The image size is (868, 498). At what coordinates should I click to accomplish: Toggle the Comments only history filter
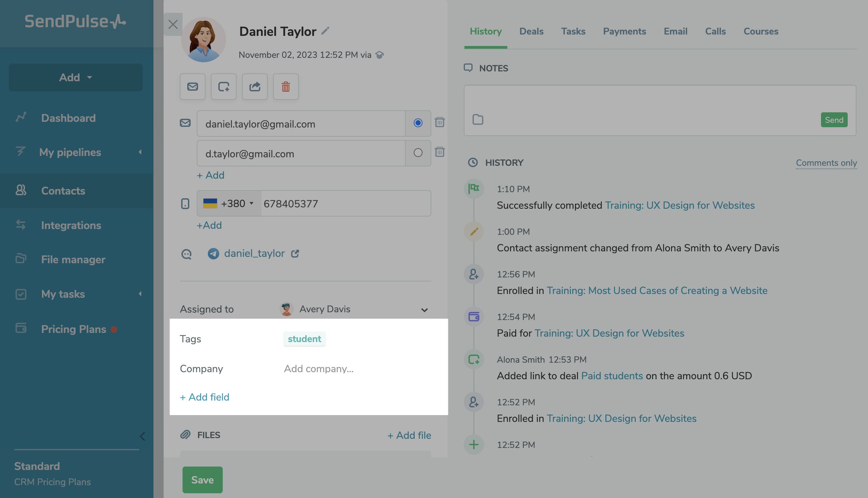coord(826,163)
